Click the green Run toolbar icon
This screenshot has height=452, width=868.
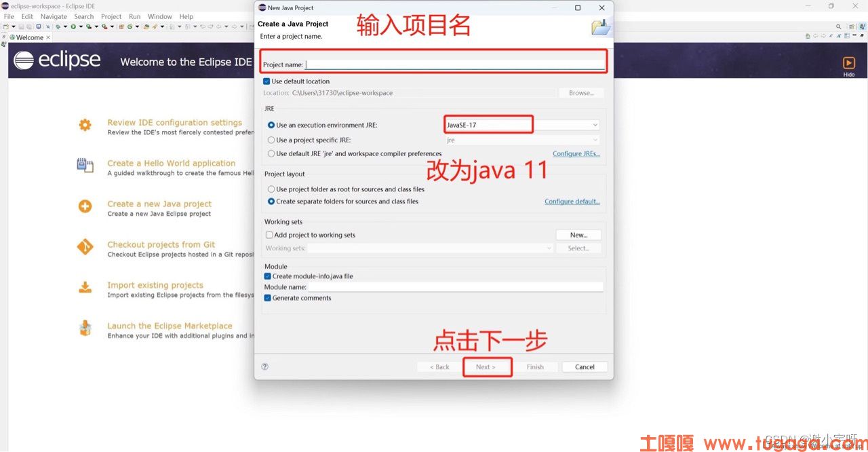pos(73,26)
